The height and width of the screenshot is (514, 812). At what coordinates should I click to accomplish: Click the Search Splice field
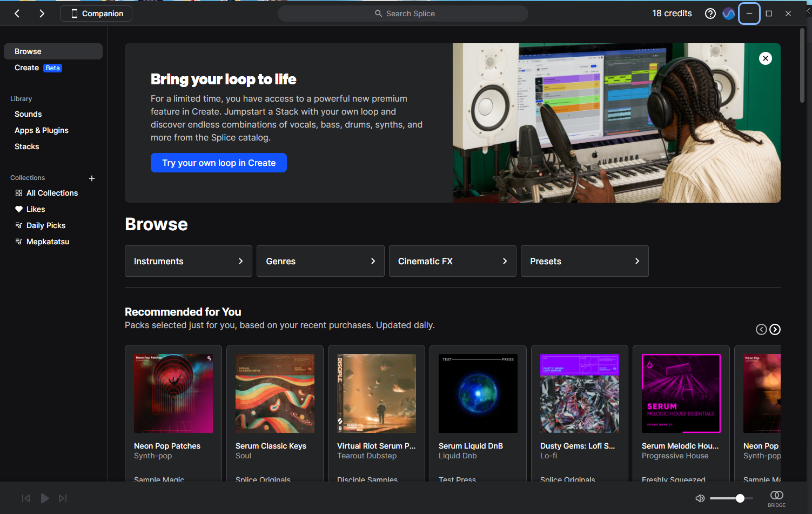(x=403, y=14)
